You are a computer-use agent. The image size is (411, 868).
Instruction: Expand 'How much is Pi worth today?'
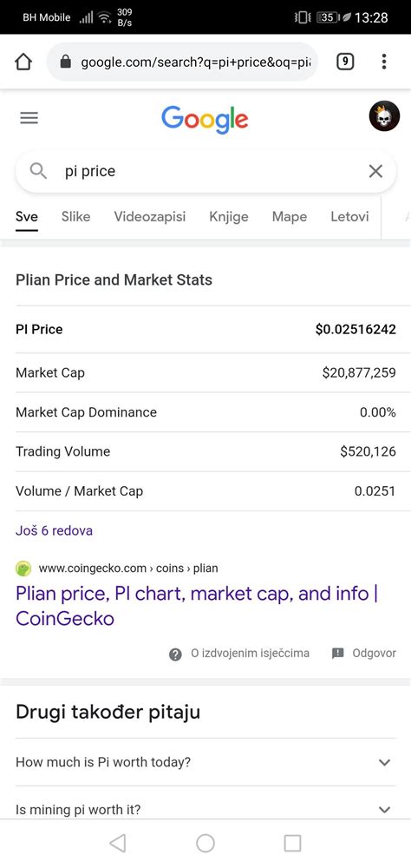pyautogui.click(x=205, y=762)
